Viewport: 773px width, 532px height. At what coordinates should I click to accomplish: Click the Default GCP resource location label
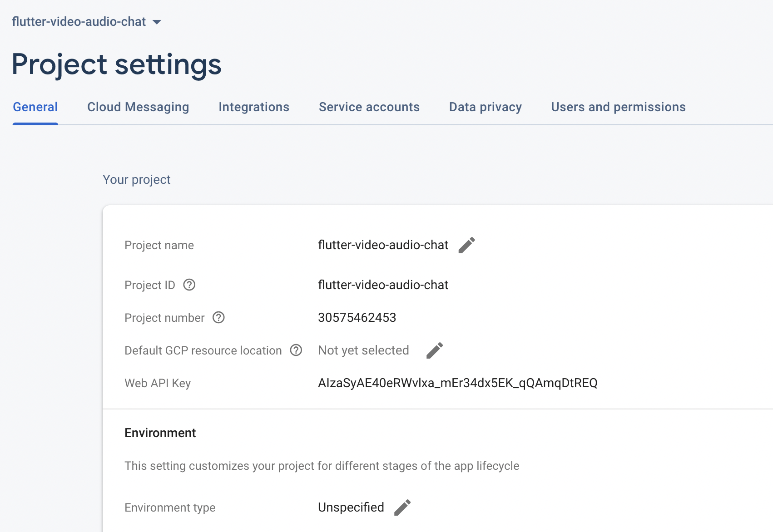(203, 350)
